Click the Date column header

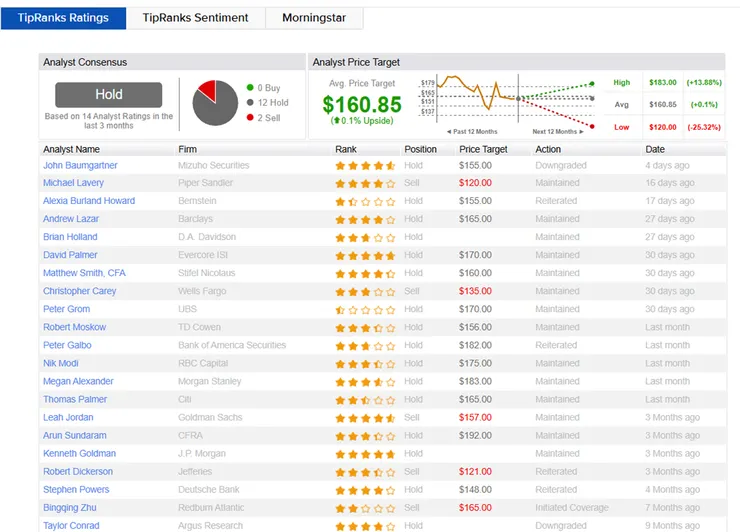pyautogui.click(x=655, y=149)
